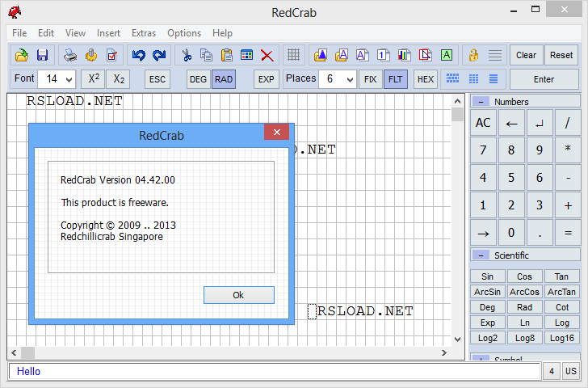Image resolution: width=588 pixels, height=388 pixels.
Task: Click the page with blue A icon
Action: click(x=362, y=55)
